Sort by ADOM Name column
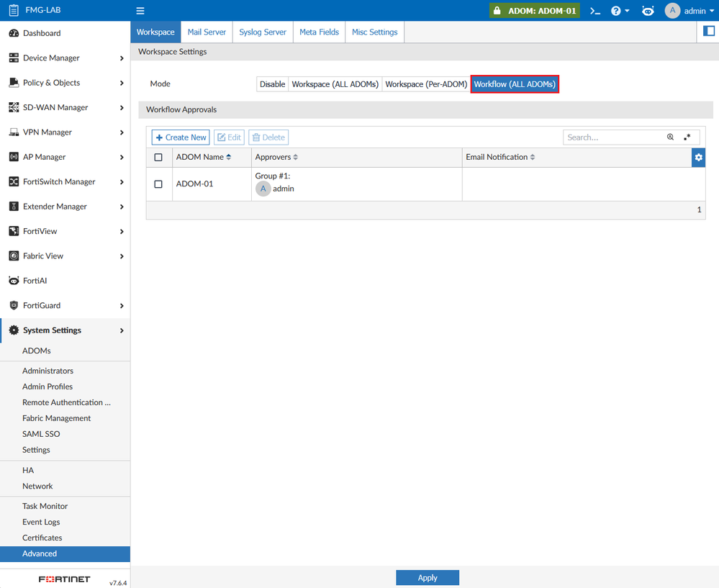Viewport: 719px width, 588px height. [204, 157]
